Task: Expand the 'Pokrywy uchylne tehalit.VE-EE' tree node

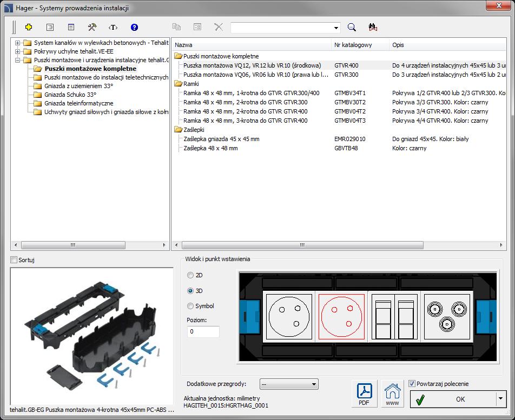Action: (x=17, y=51)
